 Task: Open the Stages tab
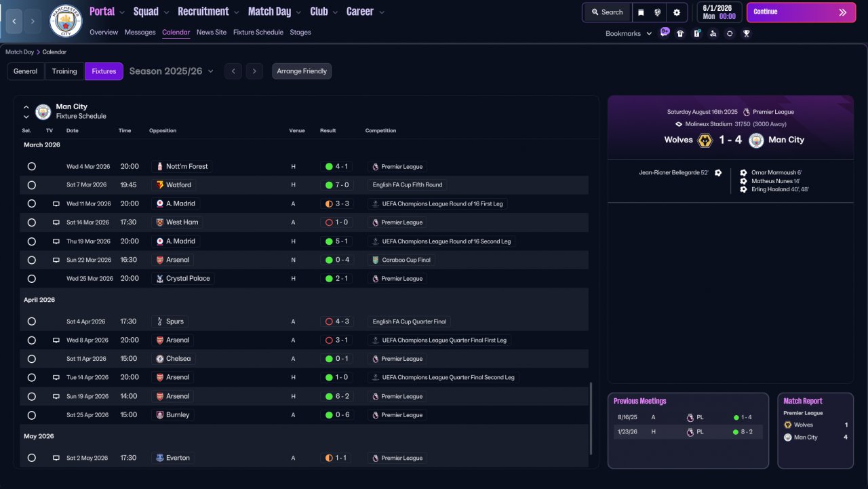[300, 32]
